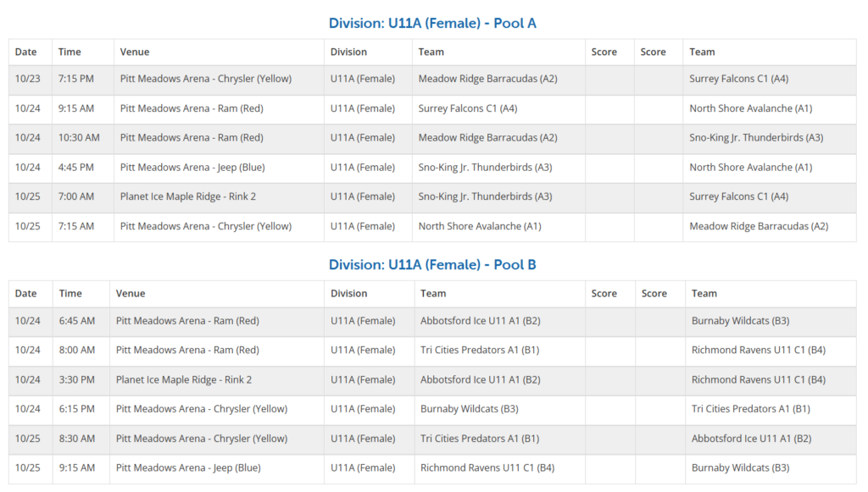Select the 10:30 AM time cell

coord(79,138)
